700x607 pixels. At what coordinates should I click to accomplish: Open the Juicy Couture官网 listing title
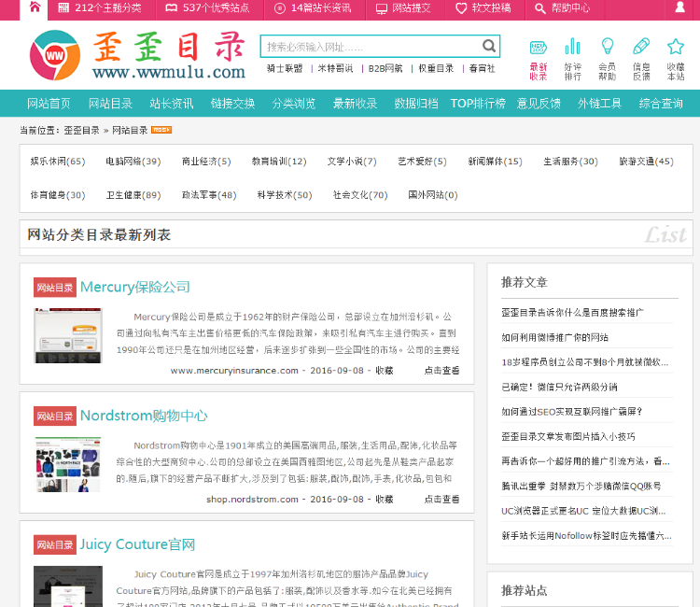137,544
